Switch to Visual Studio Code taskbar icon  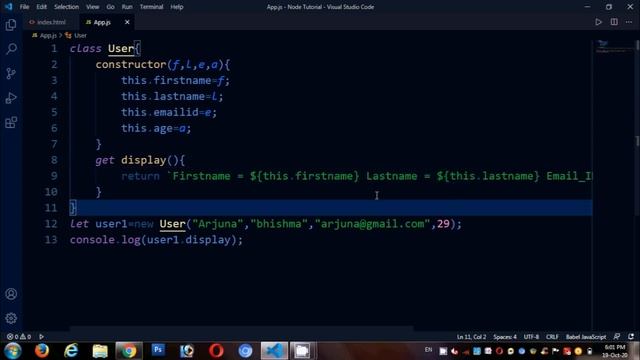(274, 351)
